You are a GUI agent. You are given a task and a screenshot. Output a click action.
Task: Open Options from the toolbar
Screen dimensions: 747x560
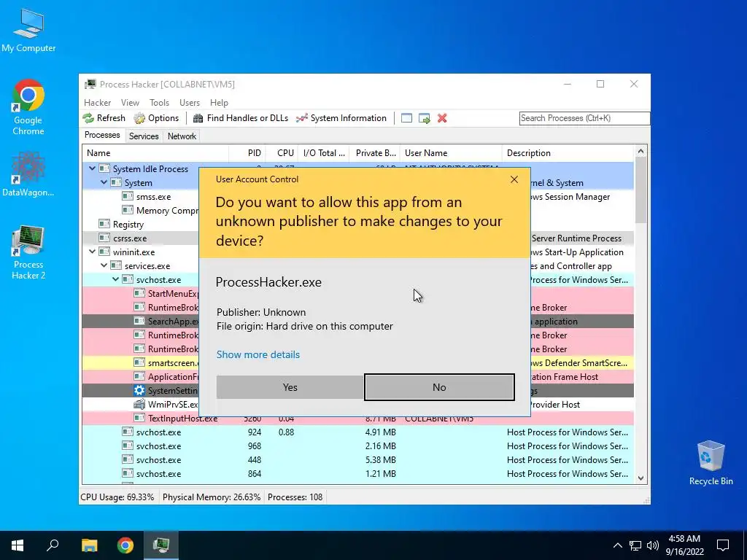click(156, 118)
